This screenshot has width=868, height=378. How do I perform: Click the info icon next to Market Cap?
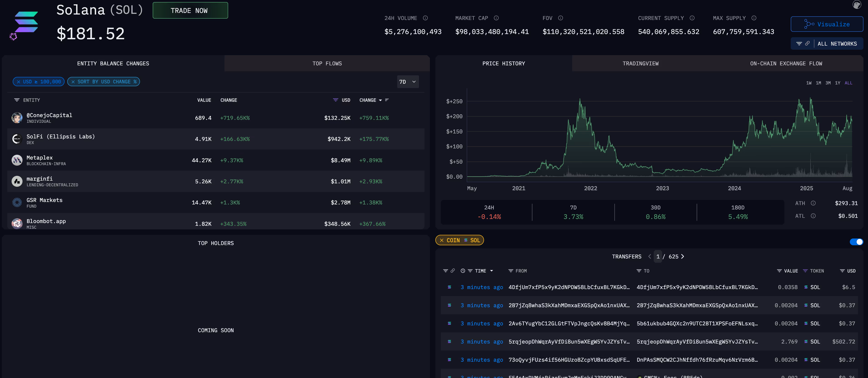(496, 18)
